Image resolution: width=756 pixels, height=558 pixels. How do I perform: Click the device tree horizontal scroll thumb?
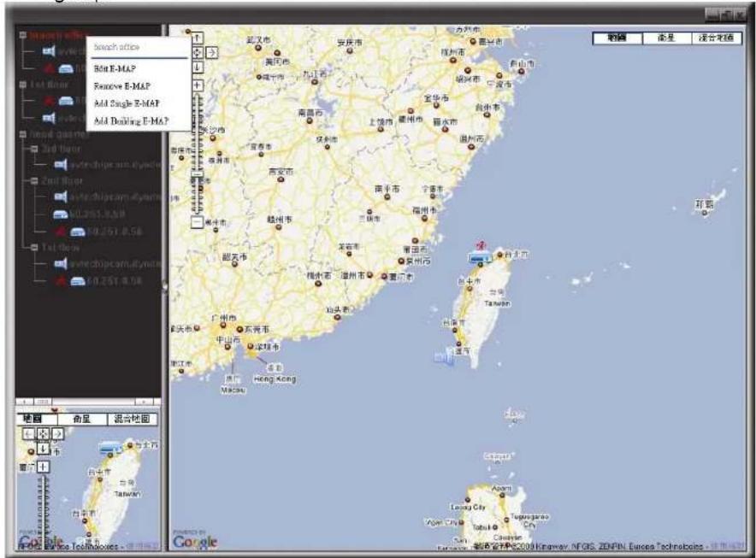tap(43, 402)
